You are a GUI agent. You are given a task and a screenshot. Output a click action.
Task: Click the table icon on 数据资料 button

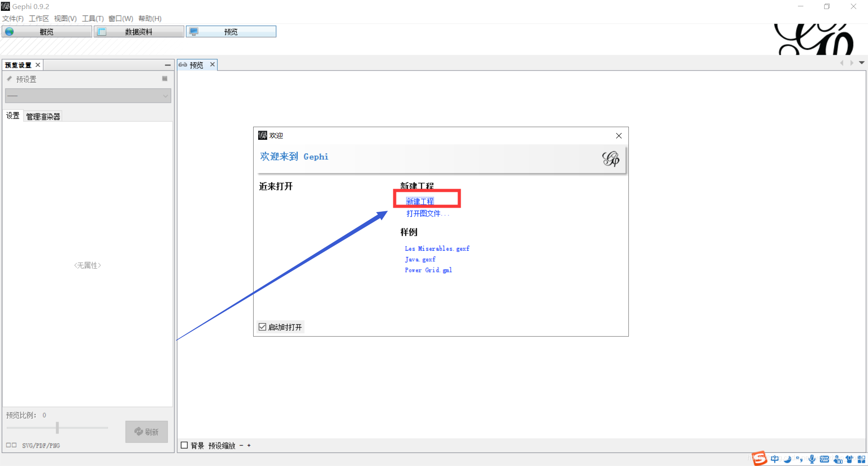(102, 32)
